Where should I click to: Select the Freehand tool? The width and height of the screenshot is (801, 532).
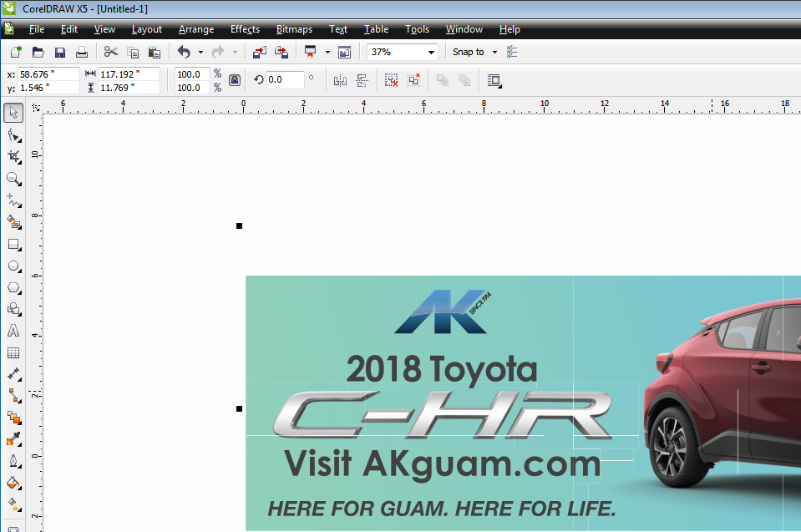(x=14, y=200)
